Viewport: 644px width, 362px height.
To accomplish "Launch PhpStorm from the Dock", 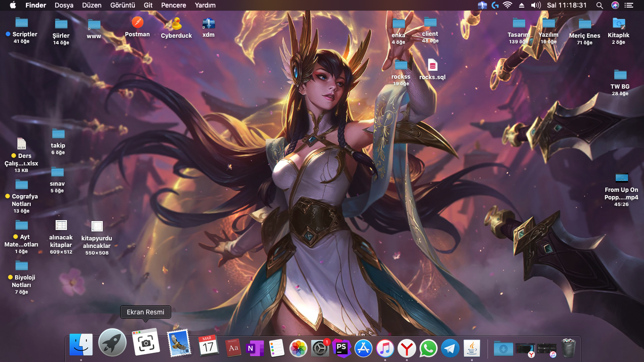I will 342,348.
